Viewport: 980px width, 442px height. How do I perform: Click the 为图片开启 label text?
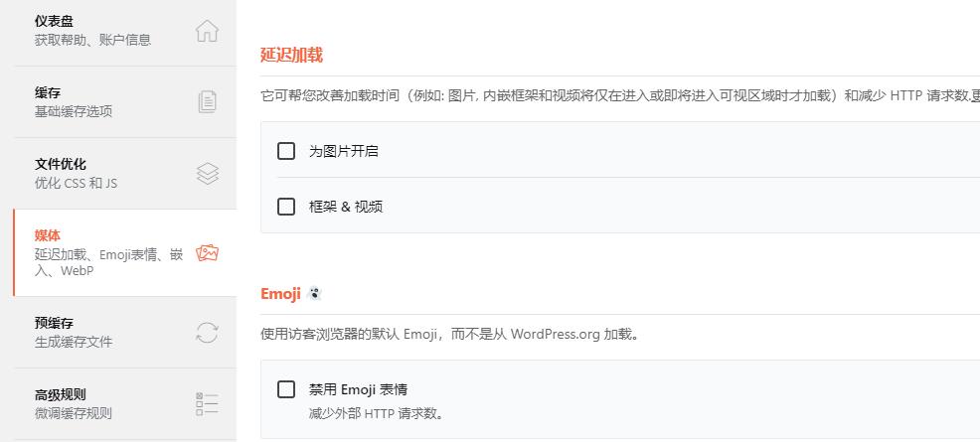[344, 151]
